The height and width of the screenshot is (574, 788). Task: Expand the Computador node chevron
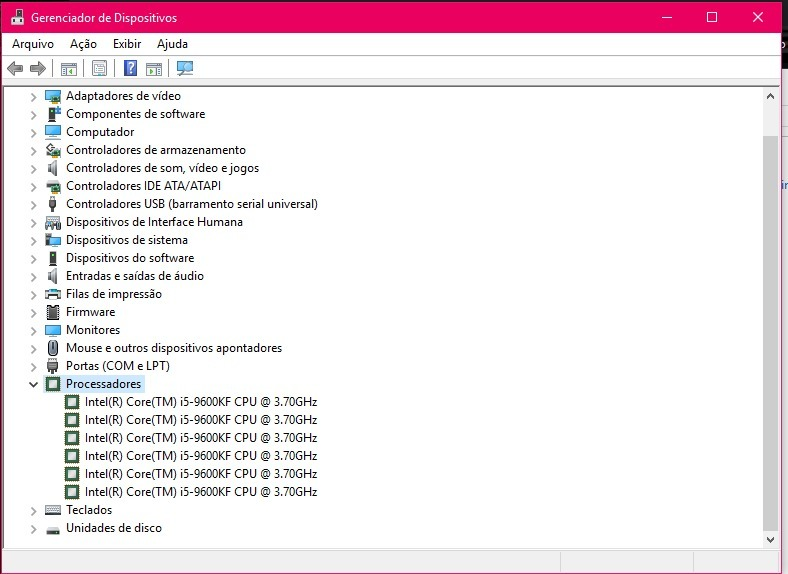pos(33,133)
